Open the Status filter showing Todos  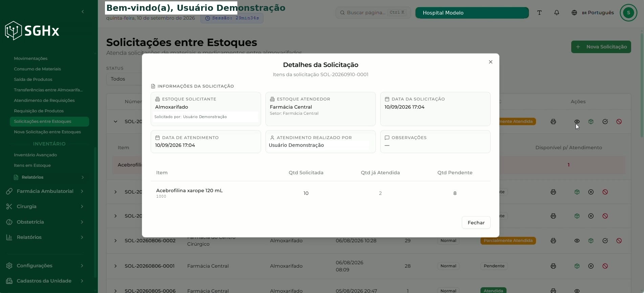(x=124, y=79)
